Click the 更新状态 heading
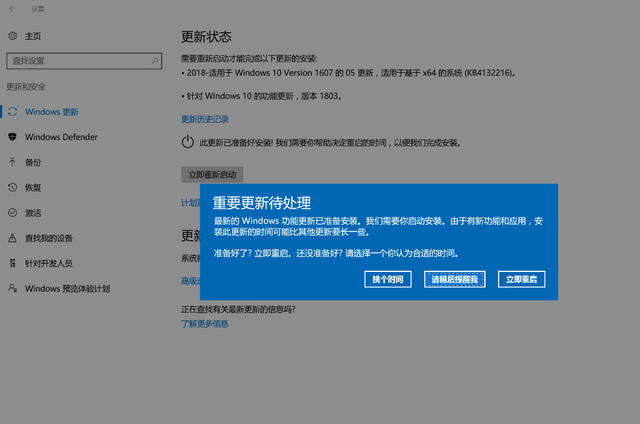Screen dimensions: 640x424 [206, 37]
